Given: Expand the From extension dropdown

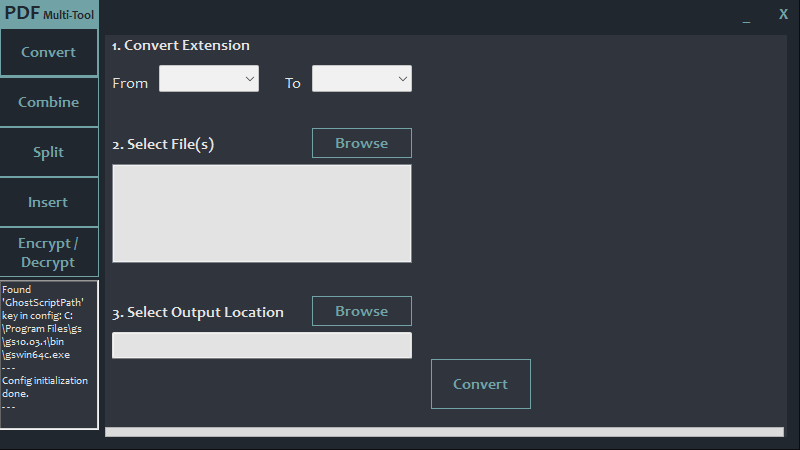Looking at the screenshot, I should [209, 79].
